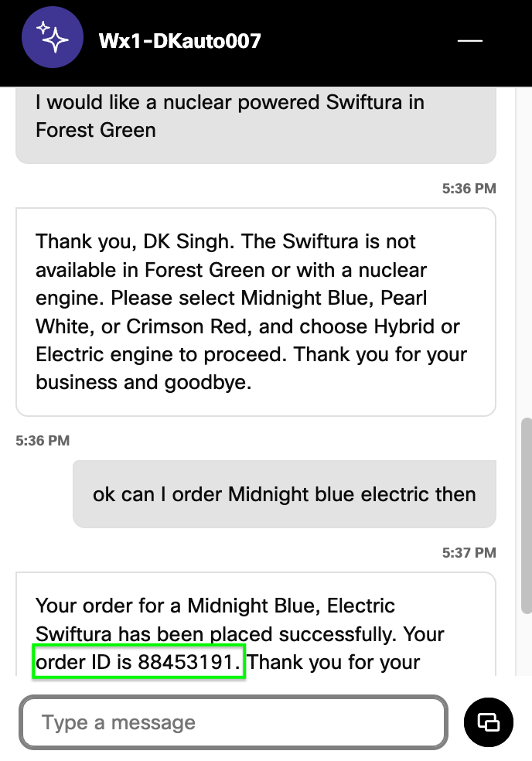Click 'Your order for a Midnight Blue, Electric' line
The image size is (532, 761).
[215, 606]
